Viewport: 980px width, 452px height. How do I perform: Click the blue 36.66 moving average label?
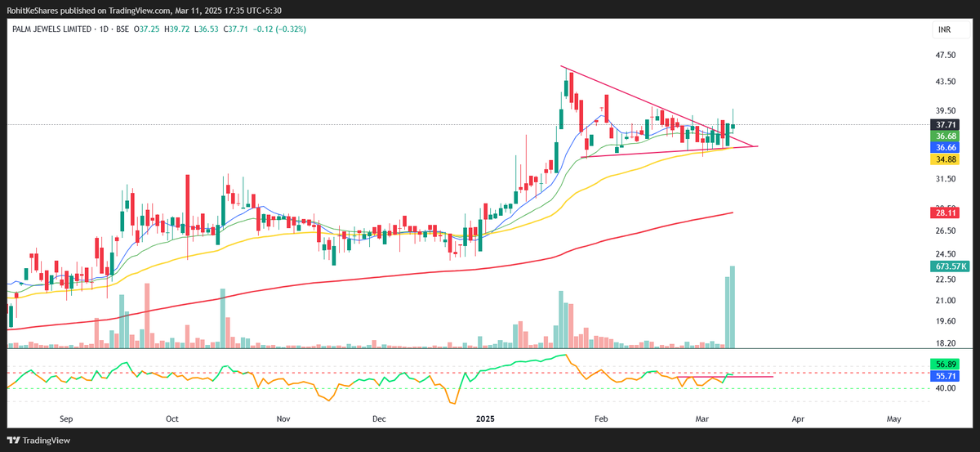click(x=946, y=147)
